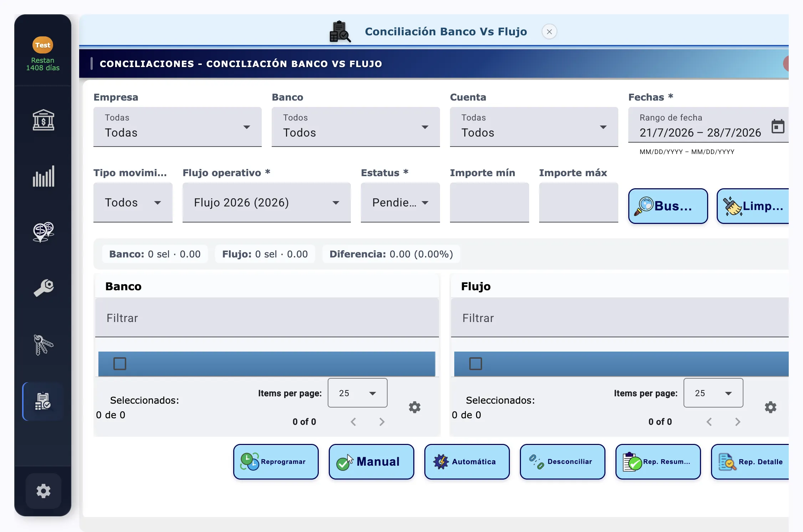Run Automática conciliation

click(467, 462)
